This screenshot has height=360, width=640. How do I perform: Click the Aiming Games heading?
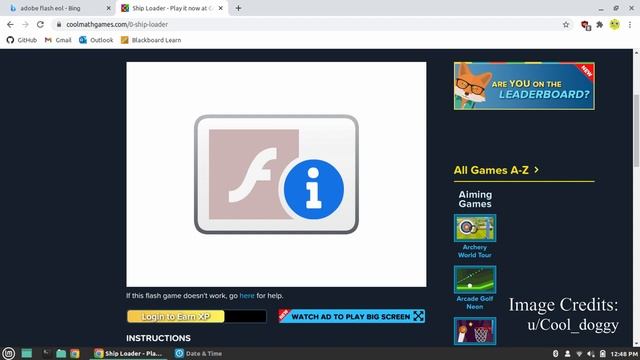click(x=475, y=199)
